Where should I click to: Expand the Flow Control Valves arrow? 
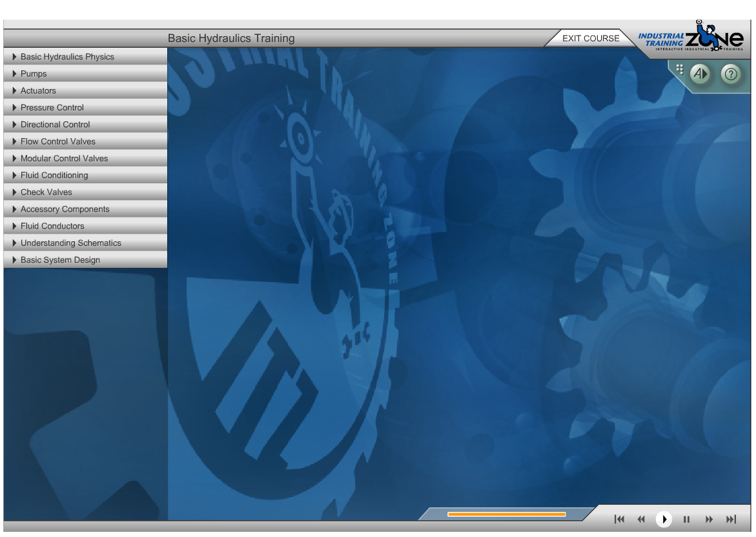point(14,141)
